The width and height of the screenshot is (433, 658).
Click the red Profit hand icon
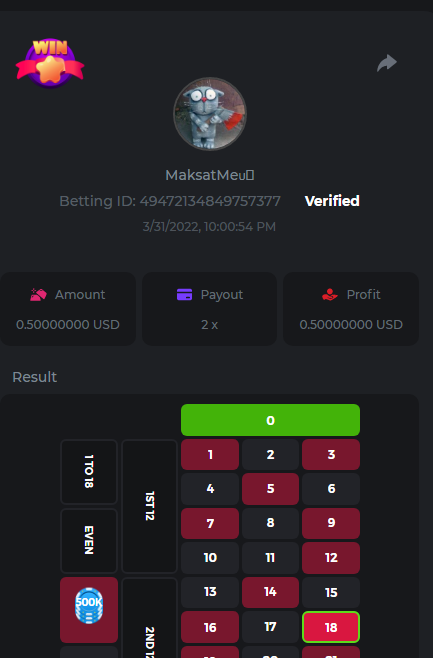(x=330, y=295)
